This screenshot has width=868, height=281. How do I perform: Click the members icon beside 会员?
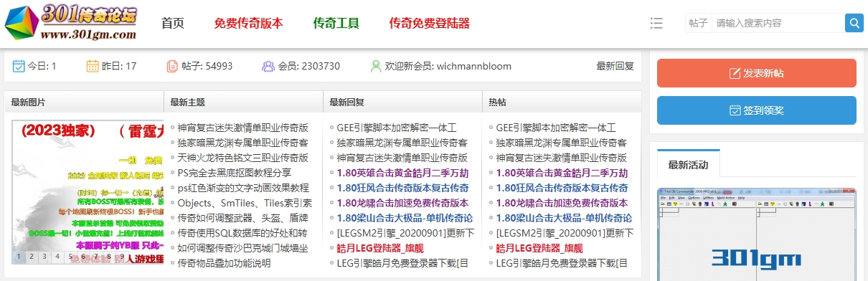(x=268, y=66)
